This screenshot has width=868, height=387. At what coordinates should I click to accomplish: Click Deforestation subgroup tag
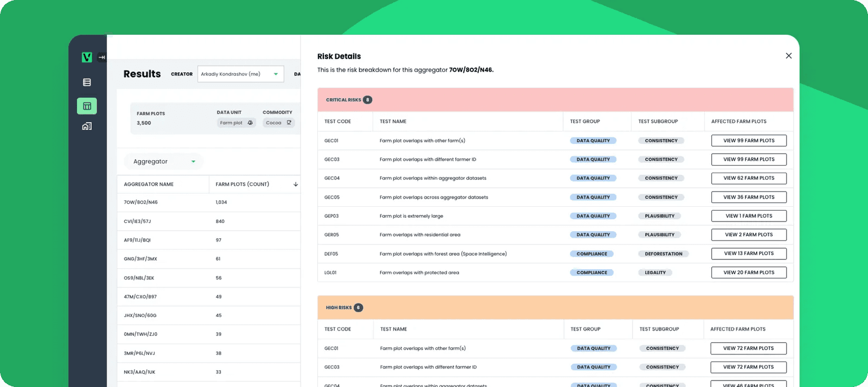click(x=663, y=254)
